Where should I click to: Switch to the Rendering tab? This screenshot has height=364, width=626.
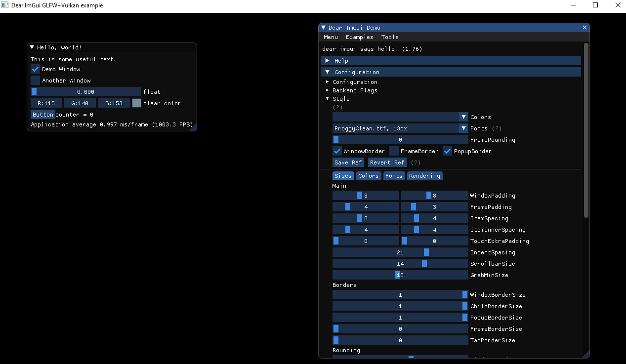[424, 175]
